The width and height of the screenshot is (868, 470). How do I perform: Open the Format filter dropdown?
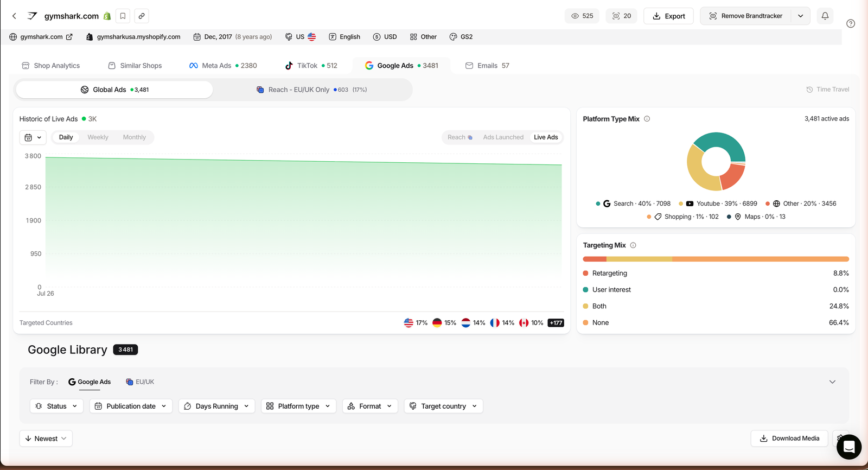(370, 406)
